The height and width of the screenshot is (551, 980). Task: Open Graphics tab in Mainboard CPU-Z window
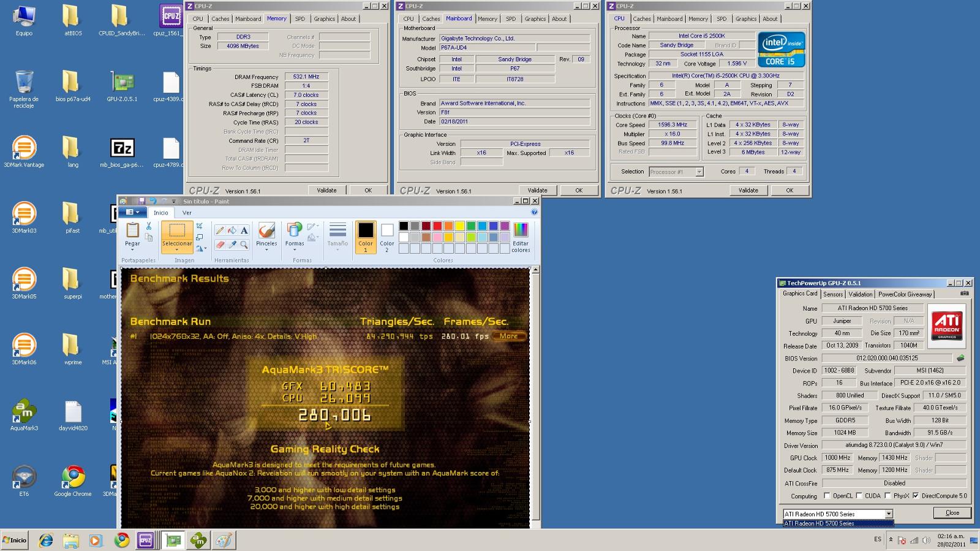[x=535, y=19]
